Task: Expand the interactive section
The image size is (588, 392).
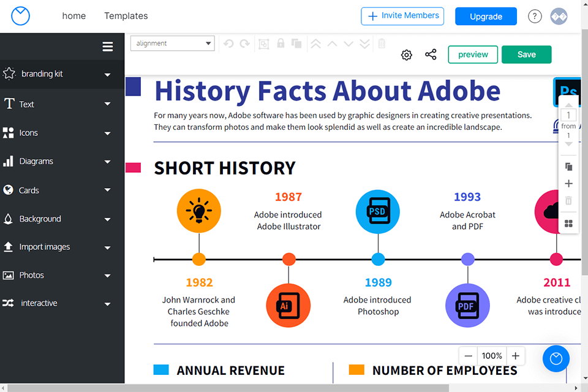Action: point(62,303)
